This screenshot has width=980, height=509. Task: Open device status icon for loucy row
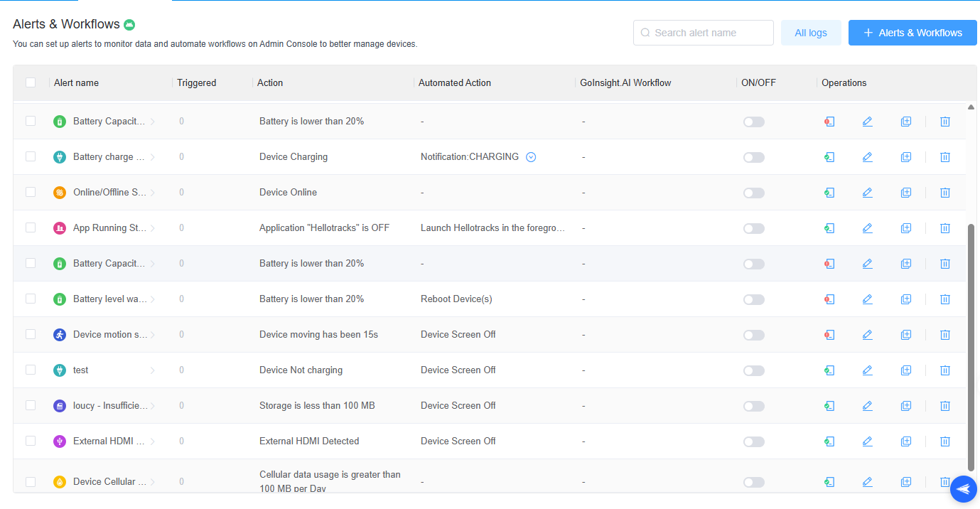829,406
